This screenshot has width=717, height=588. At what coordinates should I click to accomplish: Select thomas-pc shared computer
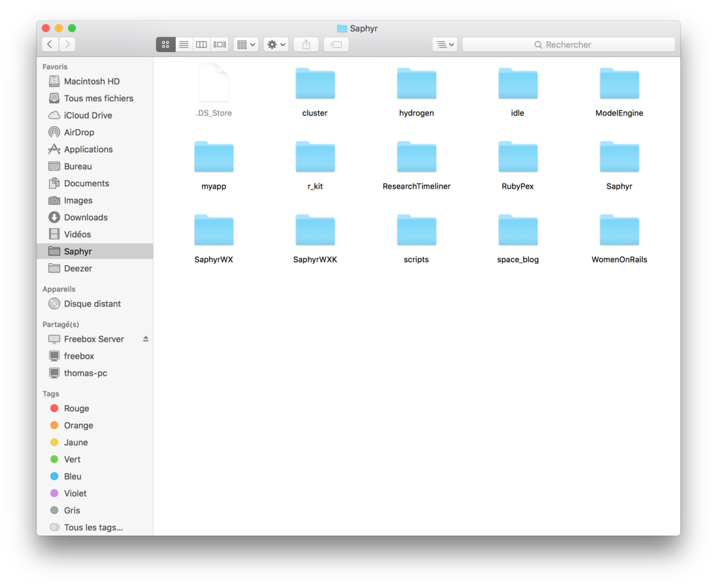coord(95,373)
